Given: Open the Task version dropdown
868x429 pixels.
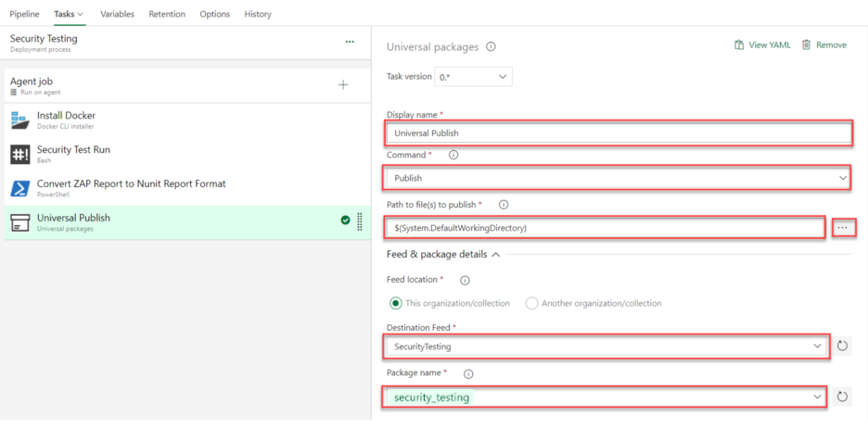Looking at the screenshot, I should click(x=474, y=77).
